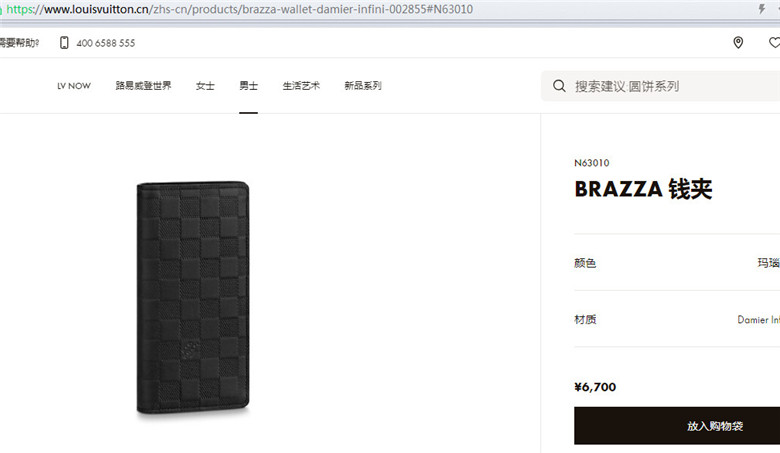Click the 放入购物袋 add to bag button
Image resolution: width=780 pixels, height=453 pixels.
677,426
